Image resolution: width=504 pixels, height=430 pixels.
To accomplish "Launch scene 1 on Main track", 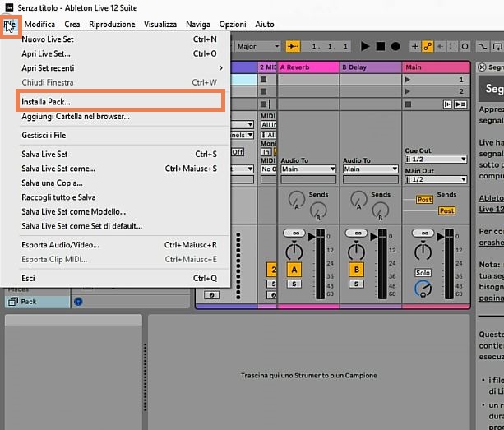I will pos(409,80).
